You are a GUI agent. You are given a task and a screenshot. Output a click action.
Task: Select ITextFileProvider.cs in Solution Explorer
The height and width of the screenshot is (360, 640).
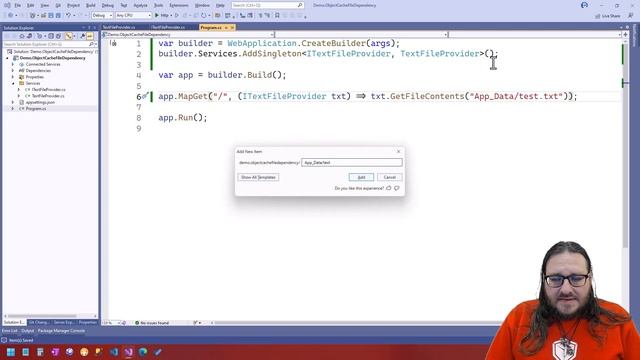48,89
